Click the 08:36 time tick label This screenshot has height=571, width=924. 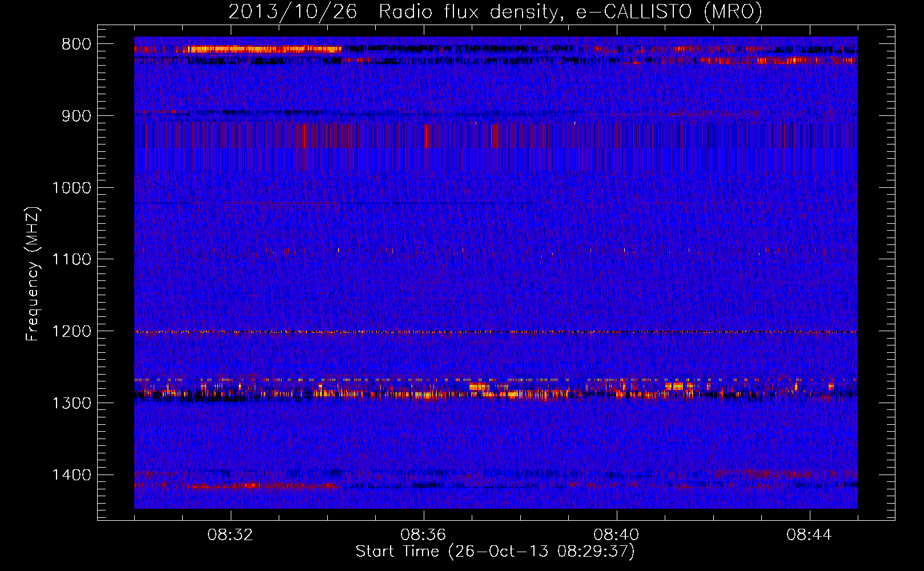coord(423,535)
